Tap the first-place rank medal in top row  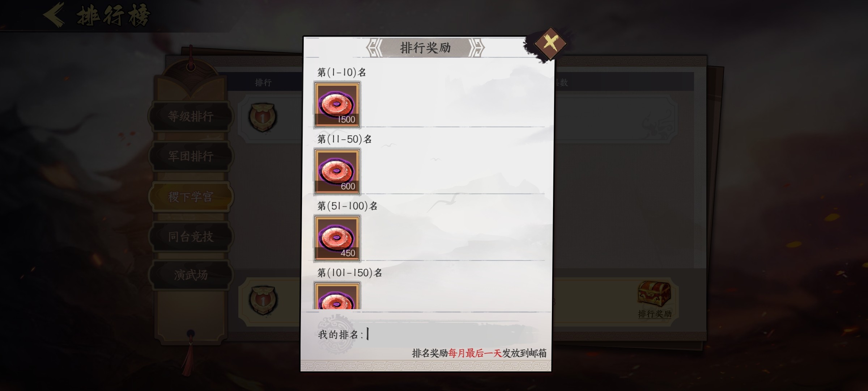pyautogui.click(x=263, y=117)
